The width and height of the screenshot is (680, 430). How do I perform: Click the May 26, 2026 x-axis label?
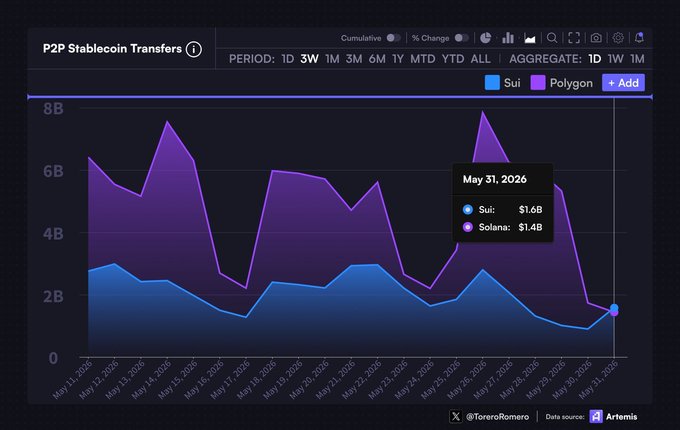(467, 379)
